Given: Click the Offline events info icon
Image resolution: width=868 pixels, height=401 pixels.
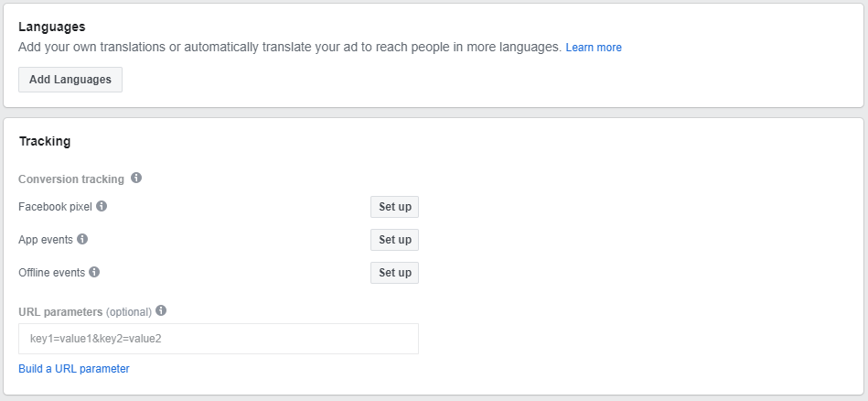Looking at the screenshot, I should tap(94, 272).
